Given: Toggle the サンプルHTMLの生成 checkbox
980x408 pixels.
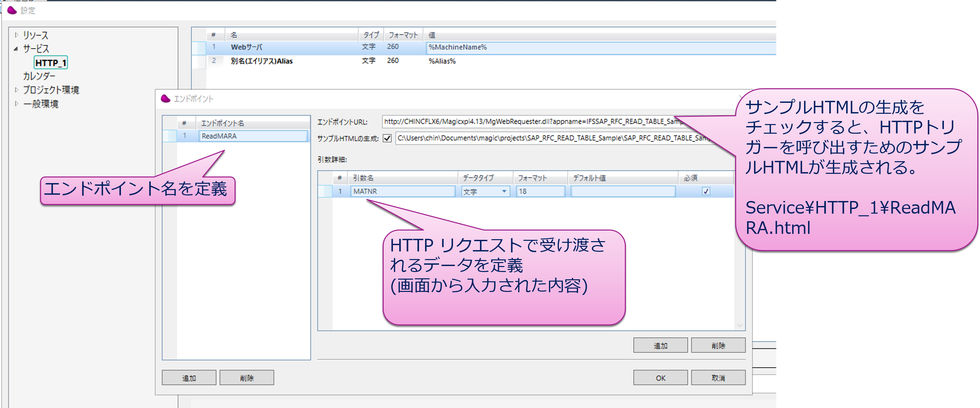Looking at the screenshot, I should pos(387,138).
